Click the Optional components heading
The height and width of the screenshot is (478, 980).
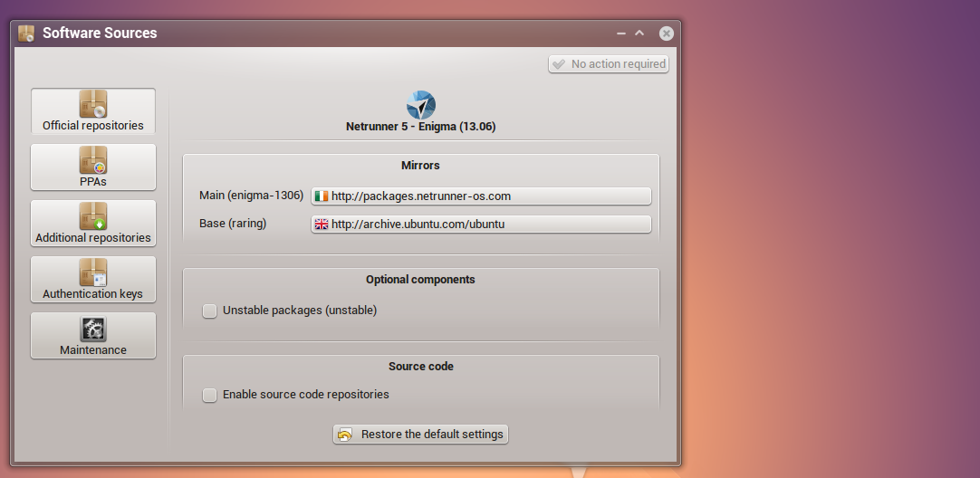click(x=420, y=280)
